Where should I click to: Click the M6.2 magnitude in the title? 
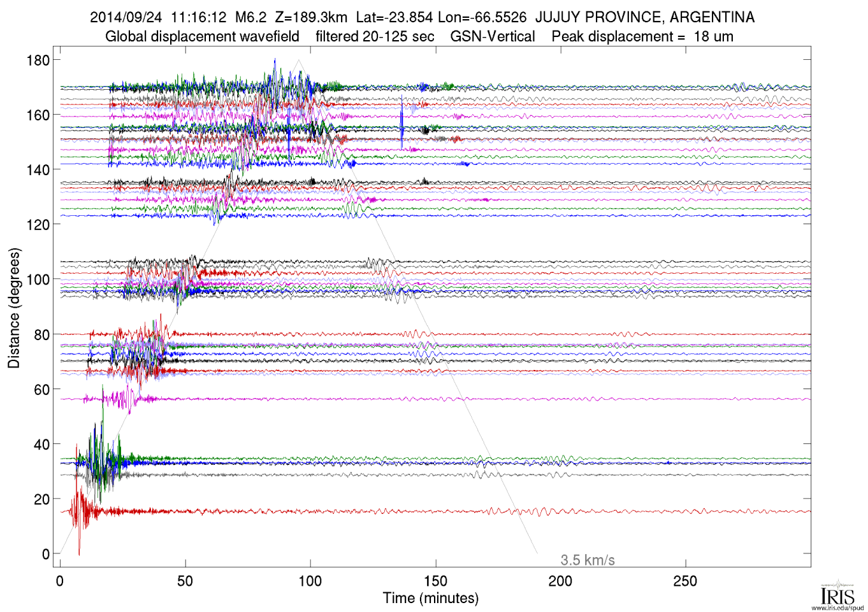pyautogui.click(x=250, y=17)
